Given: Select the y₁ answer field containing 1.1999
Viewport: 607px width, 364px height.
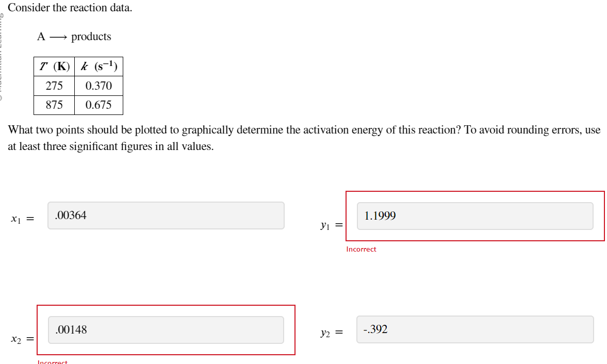Looking at the screenshot, I should (474, 217).
